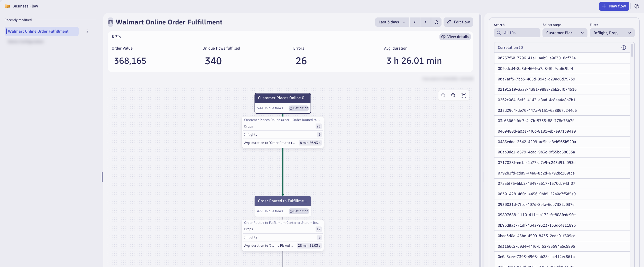Viewport: 644px width, 267px height.
Task: Select ID 0485eddc-2642-4299-ac5b-d8eb563b520a
Action: [562, 142]
